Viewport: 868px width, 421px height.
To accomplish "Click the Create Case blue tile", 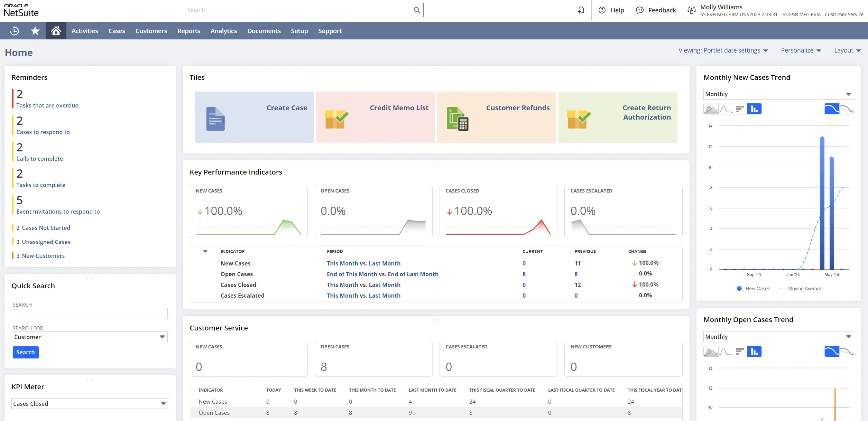I will point(254,117).
